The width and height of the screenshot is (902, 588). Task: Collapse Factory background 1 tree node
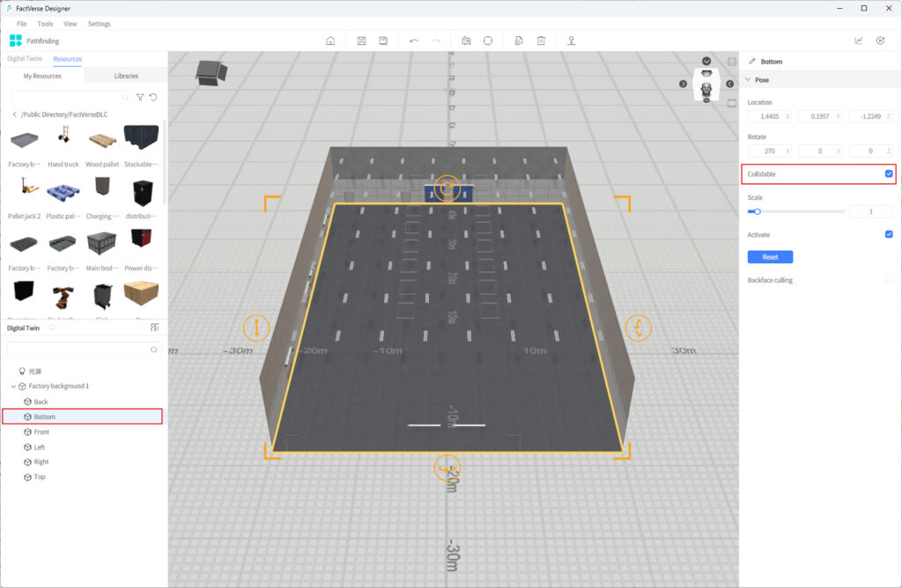(13, 386)
